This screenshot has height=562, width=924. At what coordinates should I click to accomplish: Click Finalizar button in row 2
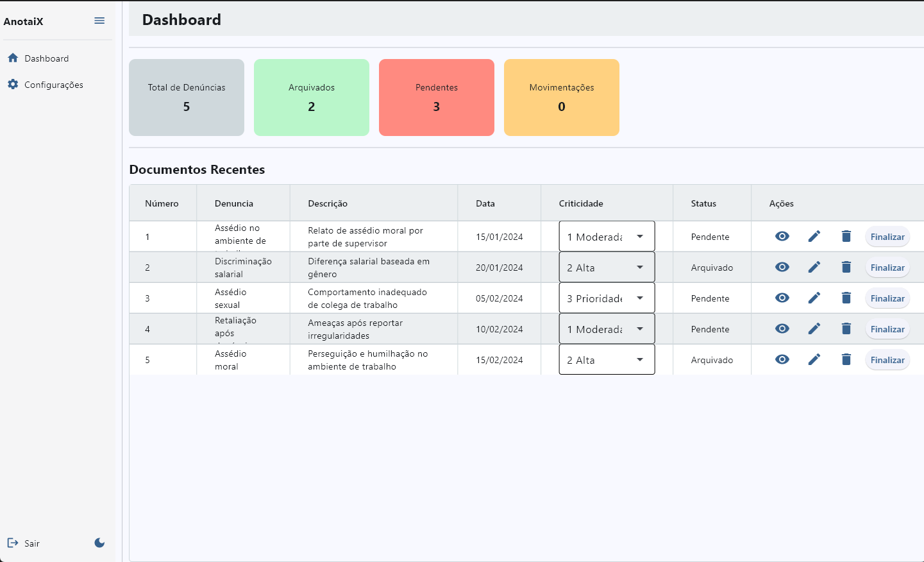pyautogui.click(x=887, y=268)
